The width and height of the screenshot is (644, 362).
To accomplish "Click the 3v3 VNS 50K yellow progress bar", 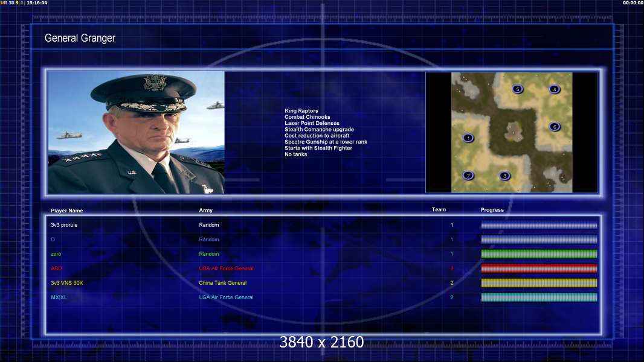I will [x=539, y=283].
